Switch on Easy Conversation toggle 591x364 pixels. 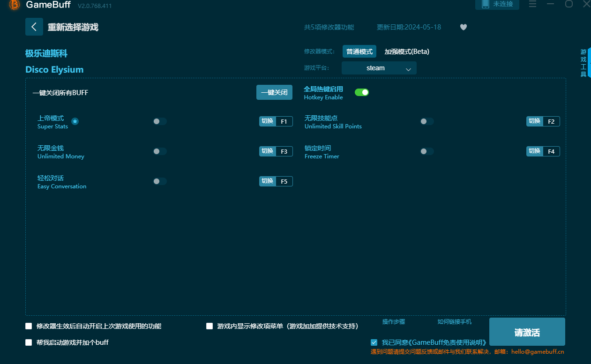[x=160, y=181]
